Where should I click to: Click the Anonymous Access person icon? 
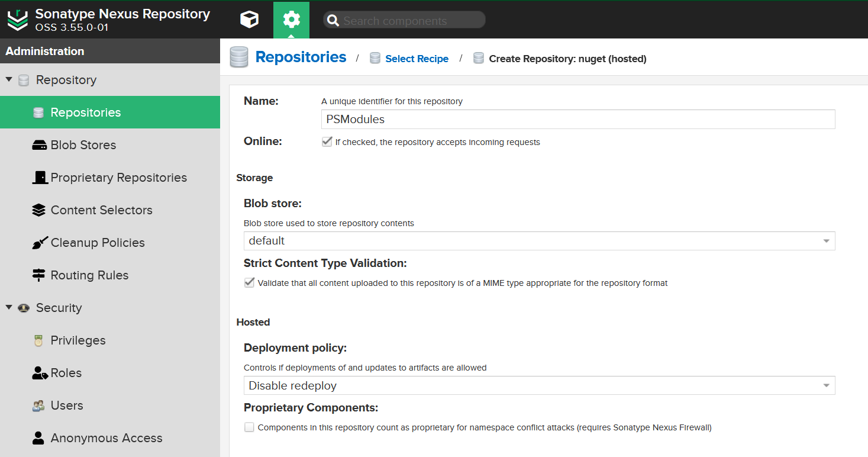coord(38,438)
